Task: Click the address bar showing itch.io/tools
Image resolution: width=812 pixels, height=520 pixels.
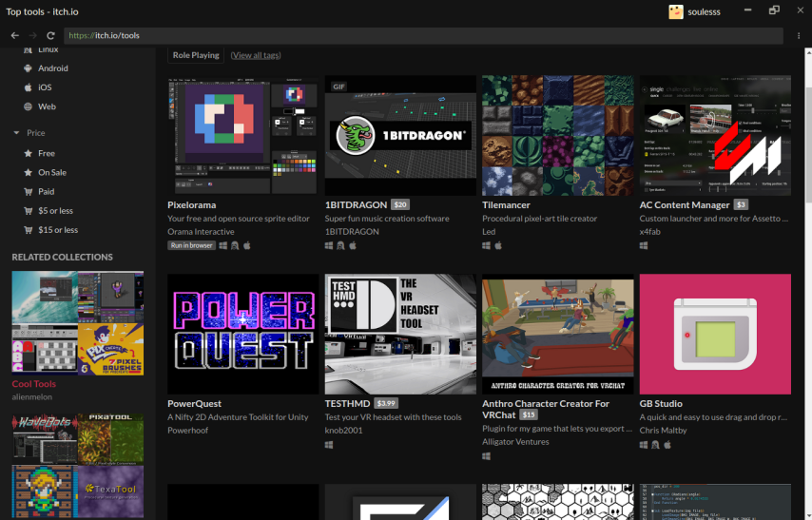Action: [423, 36]
